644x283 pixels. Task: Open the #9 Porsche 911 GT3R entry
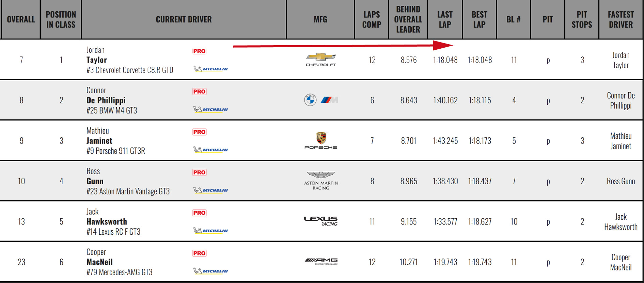click(x=116, y=151)
